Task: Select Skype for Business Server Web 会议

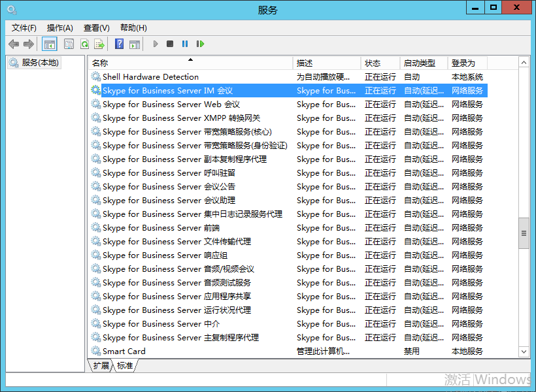Action: [288, 105]
